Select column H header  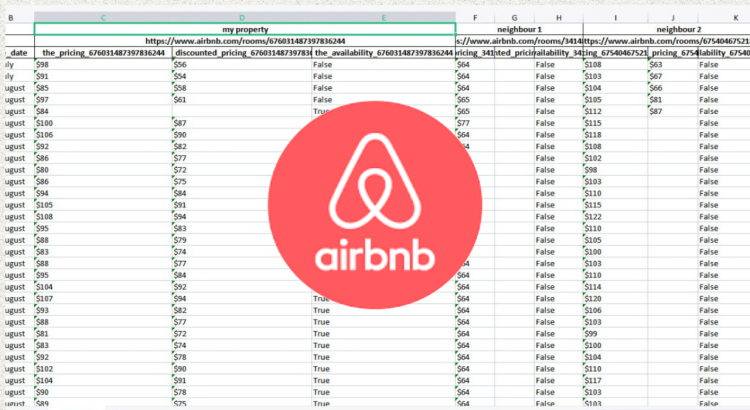[559, 18]
